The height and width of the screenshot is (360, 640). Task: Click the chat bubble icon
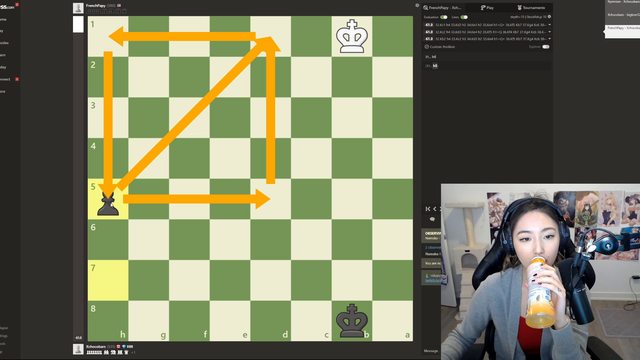click(432, 219)
